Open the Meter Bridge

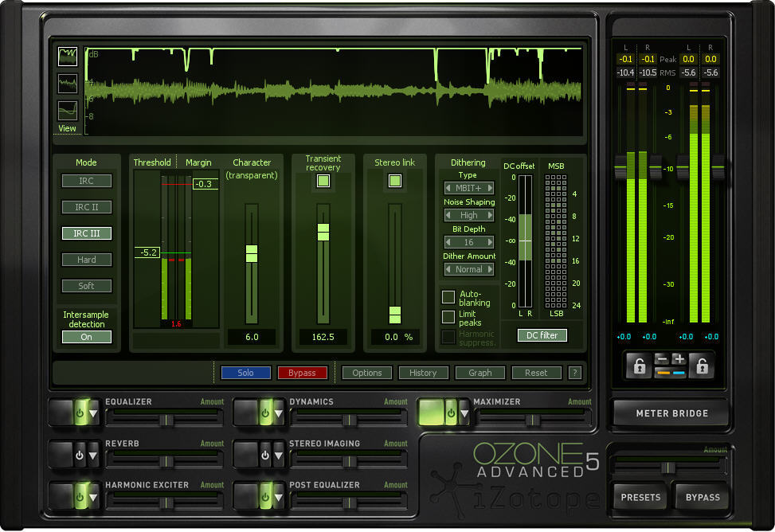(670, 413)
